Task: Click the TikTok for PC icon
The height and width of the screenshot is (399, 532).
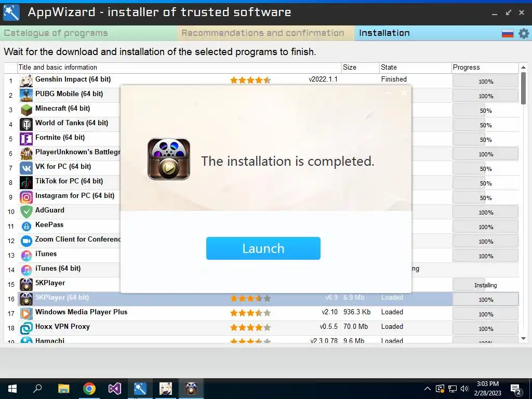Action: [x=26, y=183]
